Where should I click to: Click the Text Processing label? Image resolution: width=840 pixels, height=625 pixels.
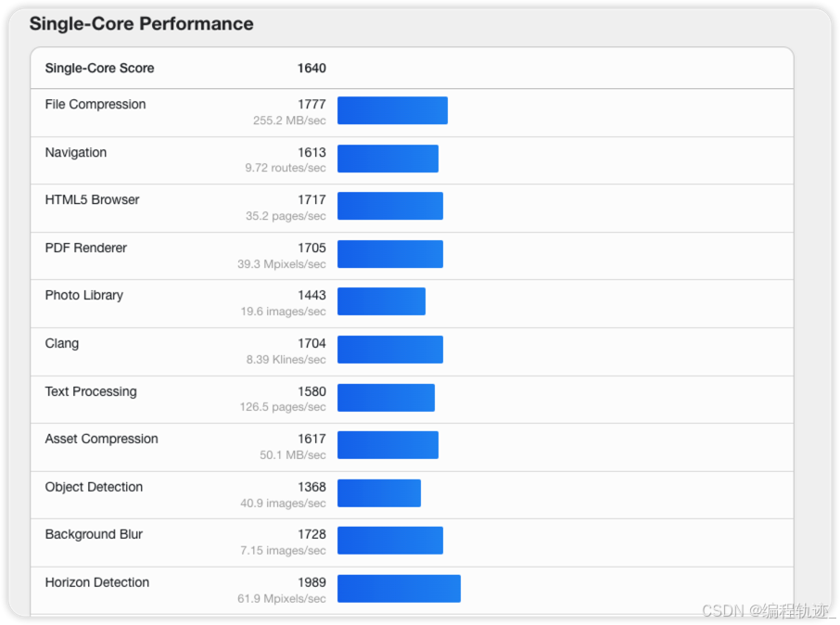click(x=91, y=391)
